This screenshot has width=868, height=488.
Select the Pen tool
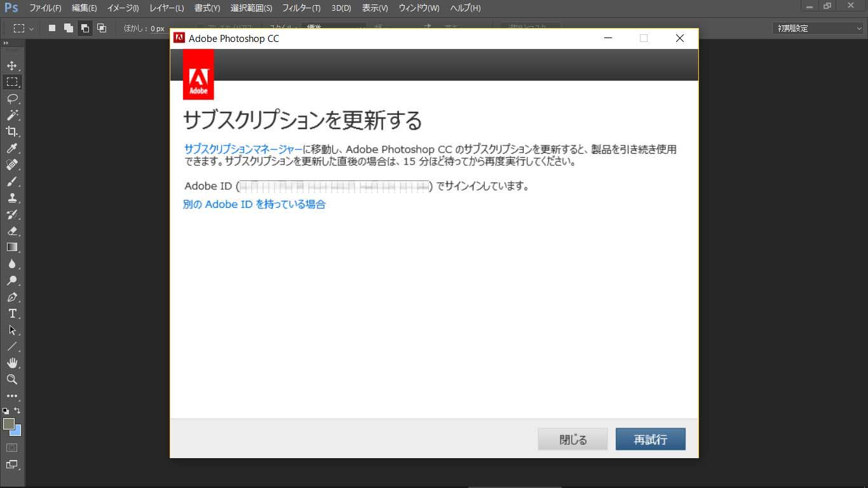[11, 297]
